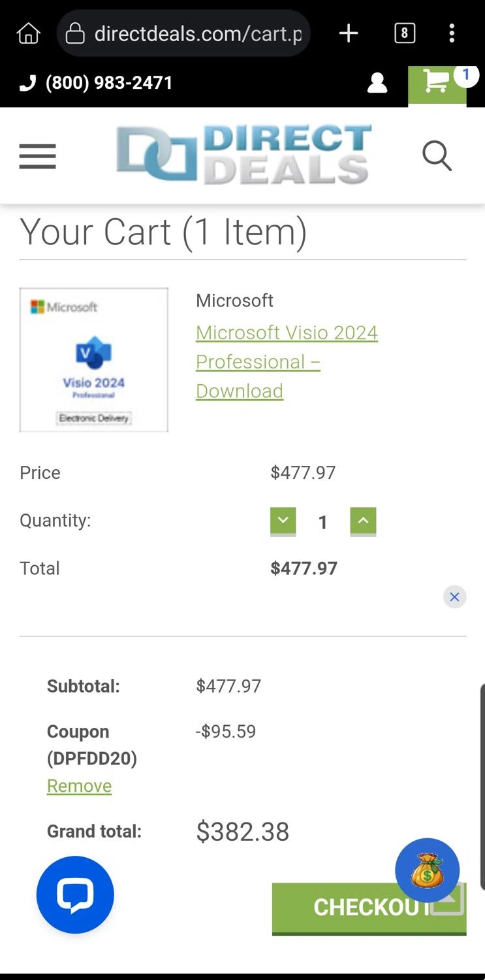Open the money bag rewards icon
The height and width of the screenshot is (980, 485).
(x=427, y=870)
